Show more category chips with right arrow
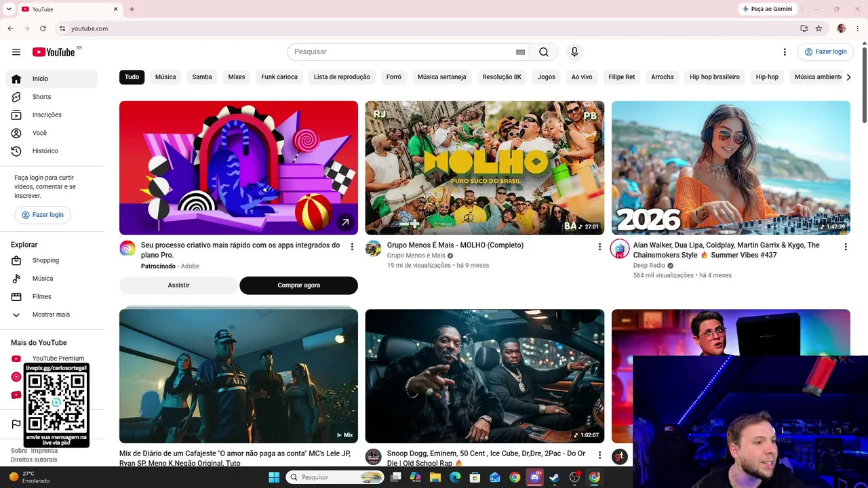Screen dimensions: 868x488 848,77
